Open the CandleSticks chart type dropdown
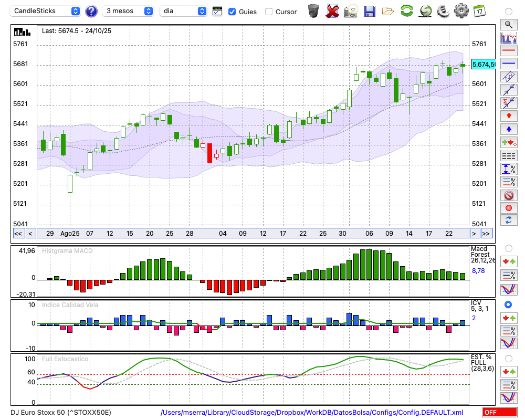The image size is (525, 420). pos(46,11)
